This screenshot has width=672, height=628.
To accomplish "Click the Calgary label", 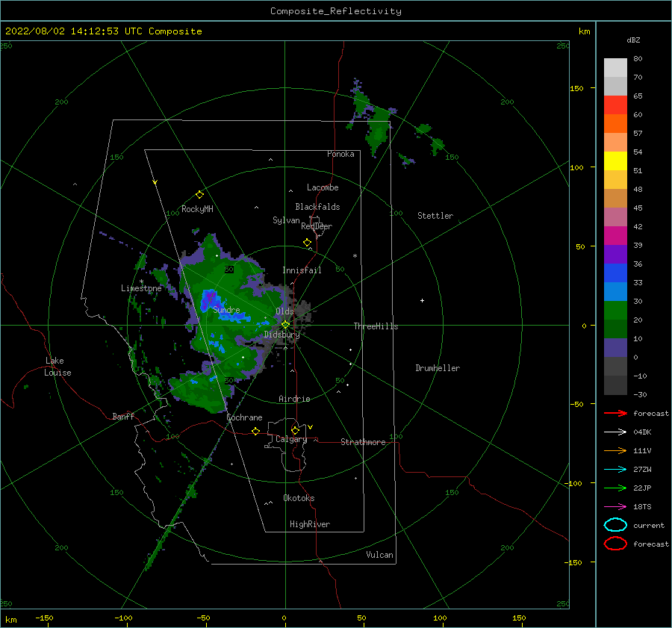I will (291, 439).
